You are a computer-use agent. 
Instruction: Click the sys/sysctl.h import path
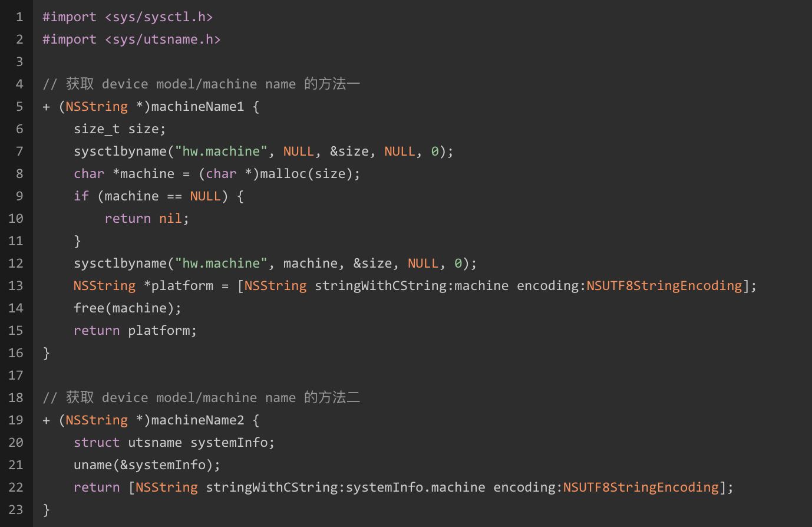159,17
